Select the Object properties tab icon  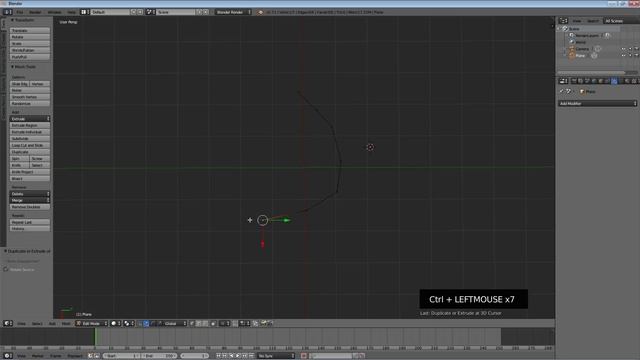(x=601, y=81)
